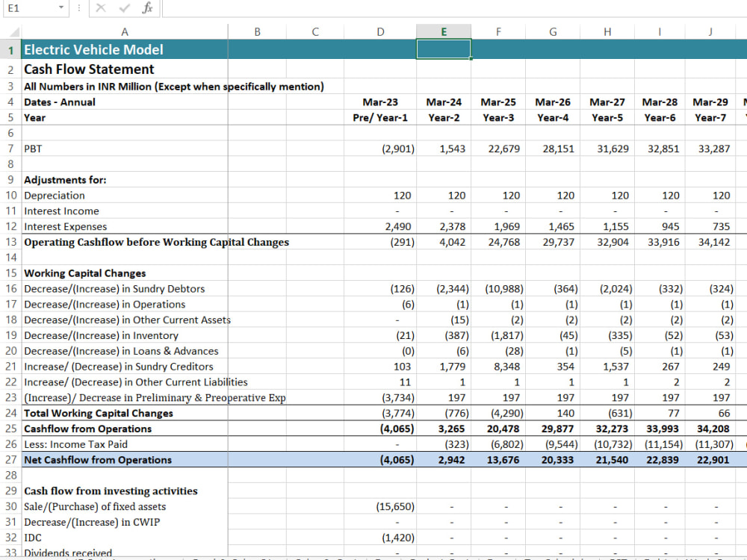This screenshot has height=560, width=747.
Task: Select row 13 header
Action: tap(10, 242)
